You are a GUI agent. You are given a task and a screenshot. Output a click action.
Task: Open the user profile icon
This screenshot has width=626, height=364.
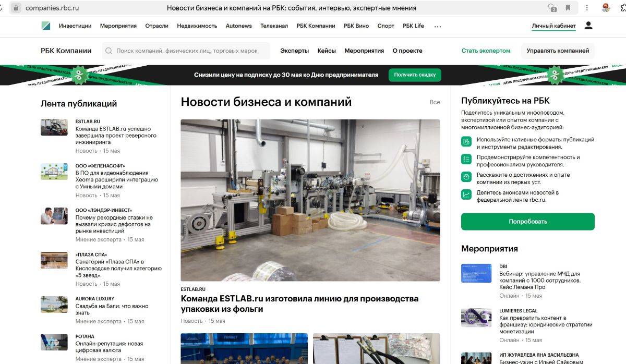pos(588,26)
